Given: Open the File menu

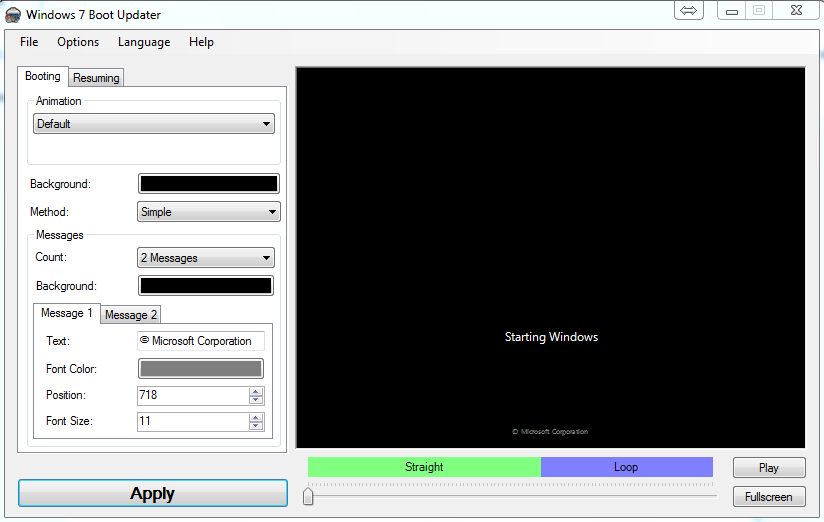Looking at the screenshot, I should point(29,42).
